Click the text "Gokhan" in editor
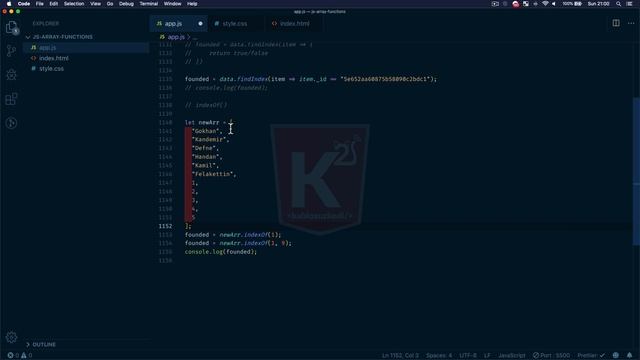Image resolution: width=640 pixels, height=360 pixels. pyautogui.click(x=206, y=131)
